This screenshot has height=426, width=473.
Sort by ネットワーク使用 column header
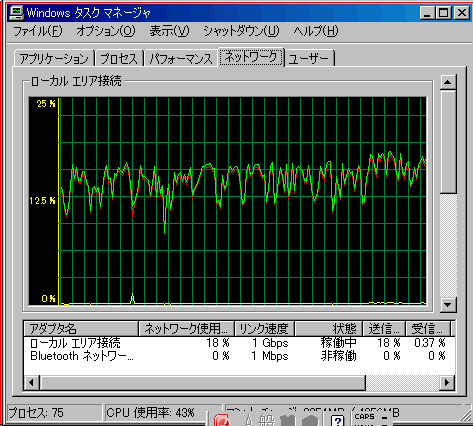186,329
